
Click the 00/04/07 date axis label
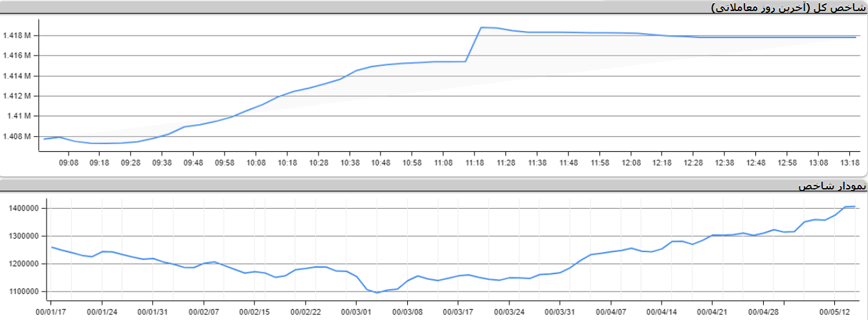pos(610,312)
